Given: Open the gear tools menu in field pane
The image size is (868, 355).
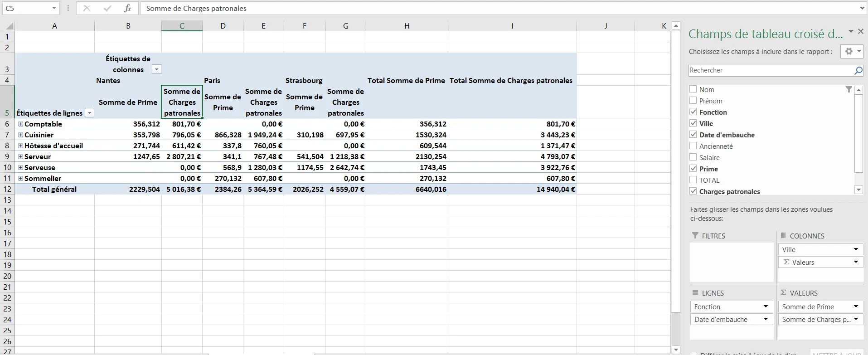Looking at the screenshot, I should (852, 52).
